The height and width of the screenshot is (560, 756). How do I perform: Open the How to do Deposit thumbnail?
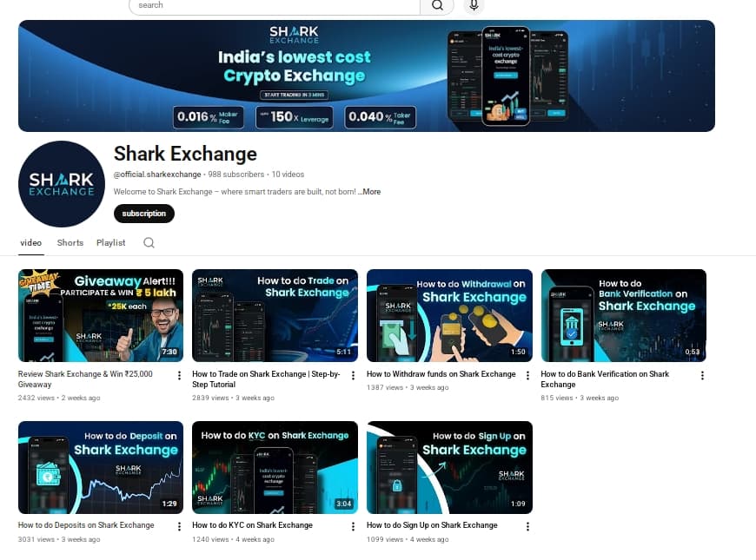[x=101, y=467]
